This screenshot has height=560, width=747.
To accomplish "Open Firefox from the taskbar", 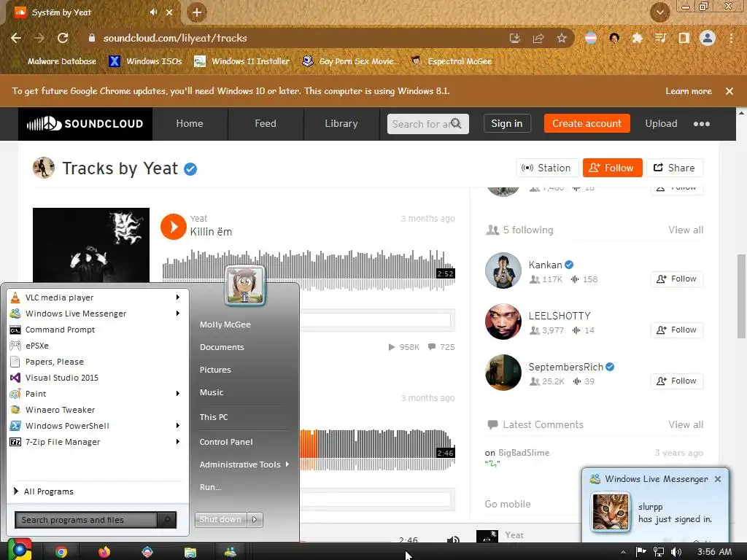I will pos(104,551).
